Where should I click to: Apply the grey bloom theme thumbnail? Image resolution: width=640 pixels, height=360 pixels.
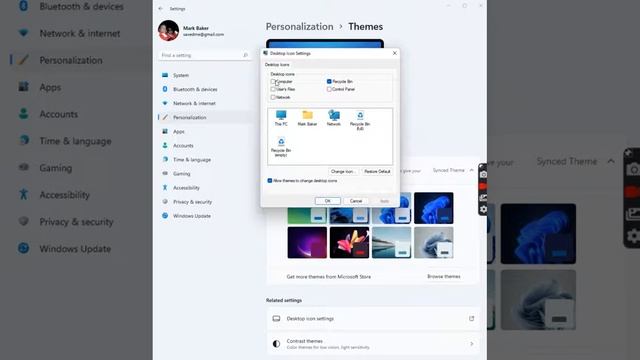click(x=433, y=243)
